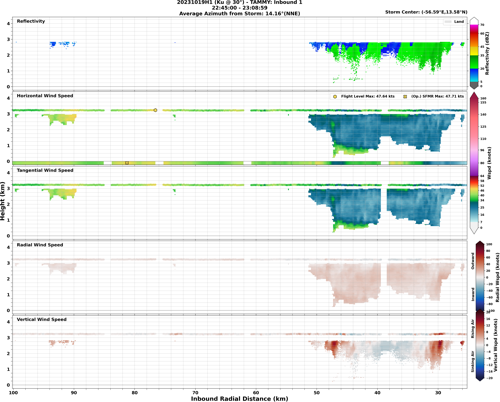The image size is (500, 402).
Task: Click the Height (km) y-axis label
Action: tap(3, 201)
